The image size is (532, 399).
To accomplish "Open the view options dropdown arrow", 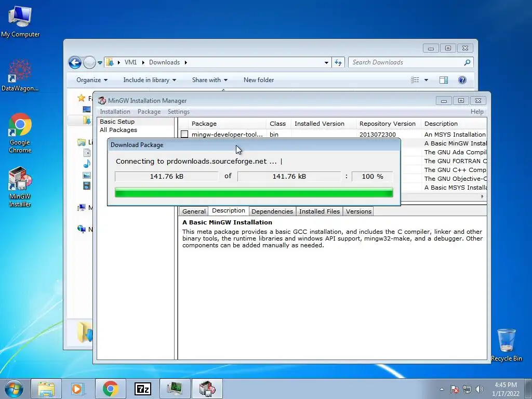I will coord(426,80).
